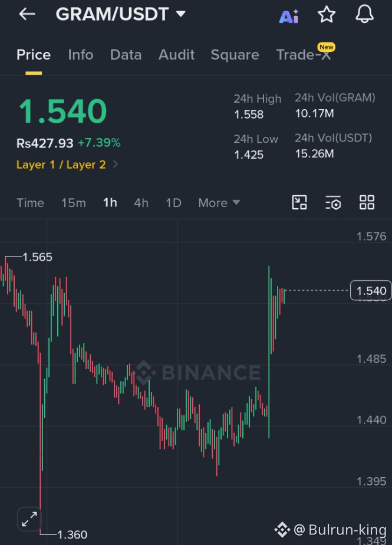Switch to the Square tab
Viewport: 392px width, 545px height.
tap(235, 55)
